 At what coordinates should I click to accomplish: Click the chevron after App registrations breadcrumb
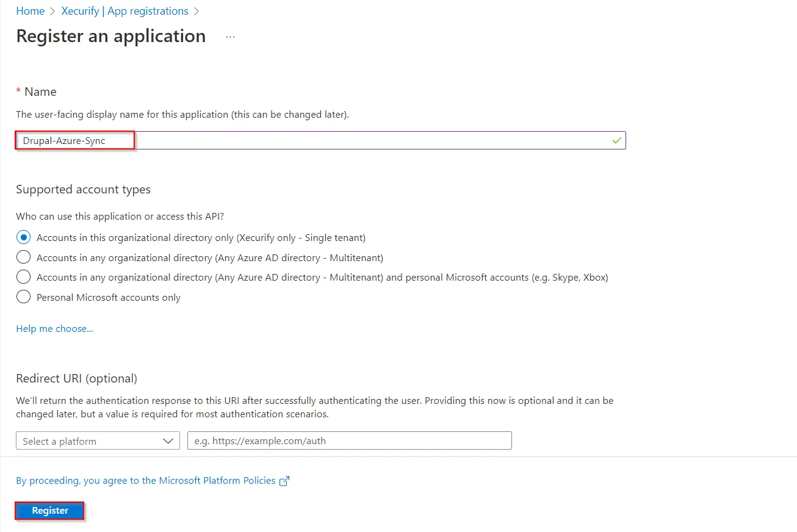click(x=197, y=11)
